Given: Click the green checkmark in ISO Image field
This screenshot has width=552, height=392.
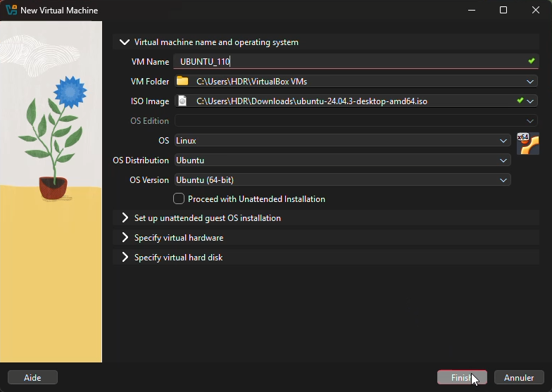Looking at the screenshot, I should (x=520, y=101).
